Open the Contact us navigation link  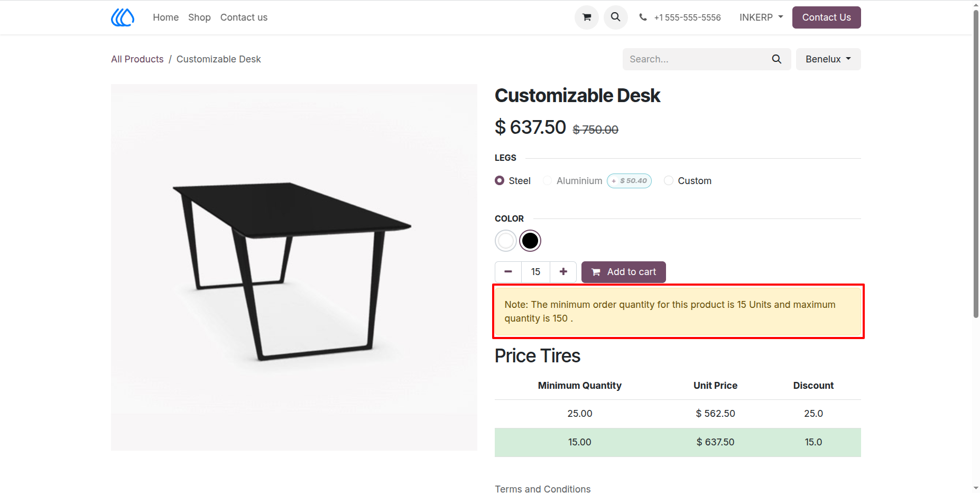coord(244,17)
